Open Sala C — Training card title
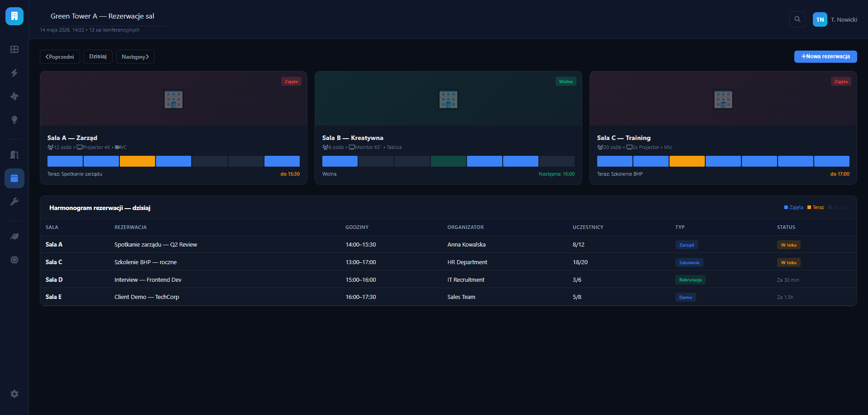Screen dimensions: 868x415 (624, 138)
